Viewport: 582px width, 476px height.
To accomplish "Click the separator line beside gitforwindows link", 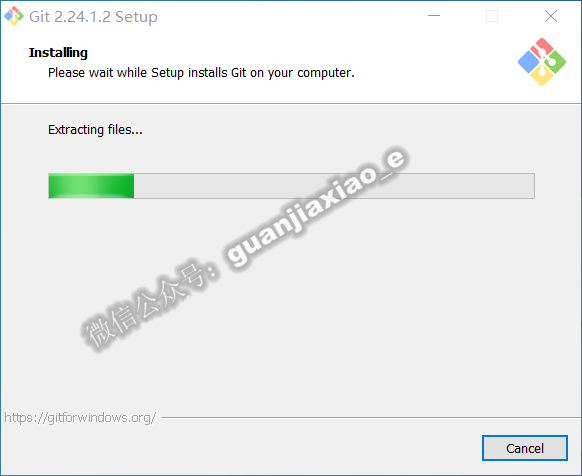I will [x=371, y=417].
